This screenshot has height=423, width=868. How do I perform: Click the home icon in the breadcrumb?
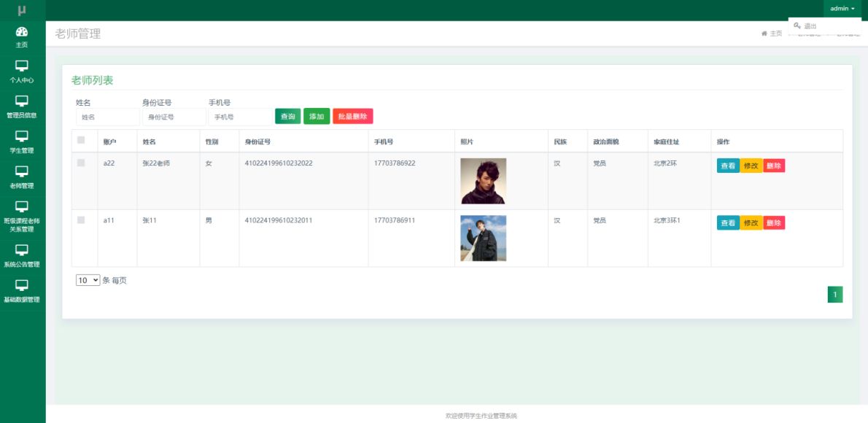[x=764, y=34]
